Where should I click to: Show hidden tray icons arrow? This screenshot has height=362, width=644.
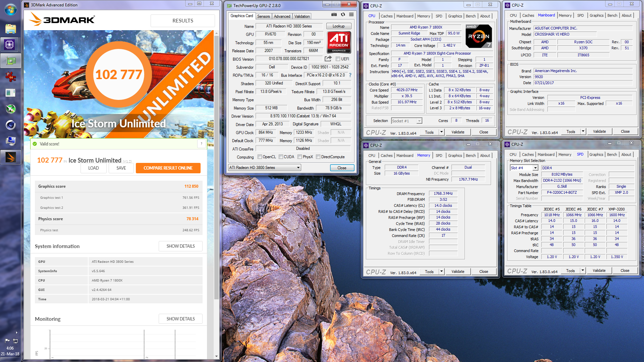tap(16, 333)
